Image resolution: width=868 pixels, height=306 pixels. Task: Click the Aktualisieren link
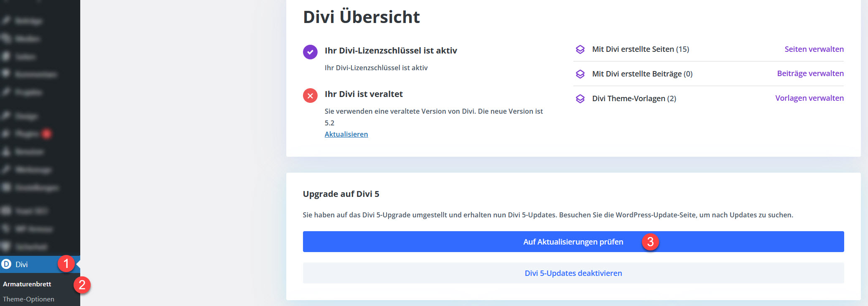tap(346, 134)
